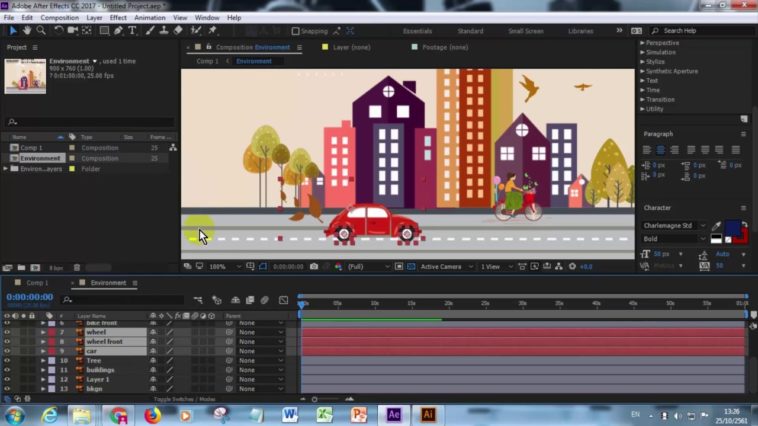Image resolution: width=758 pixels, height=426 pixels.
Task: Open the Parent dropdown for the wheel layer
Action: click(x=260, y=332)
